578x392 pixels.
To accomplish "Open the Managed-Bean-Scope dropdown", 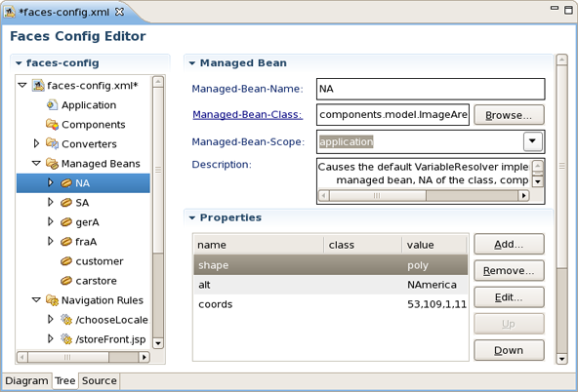I will point(533,141).
